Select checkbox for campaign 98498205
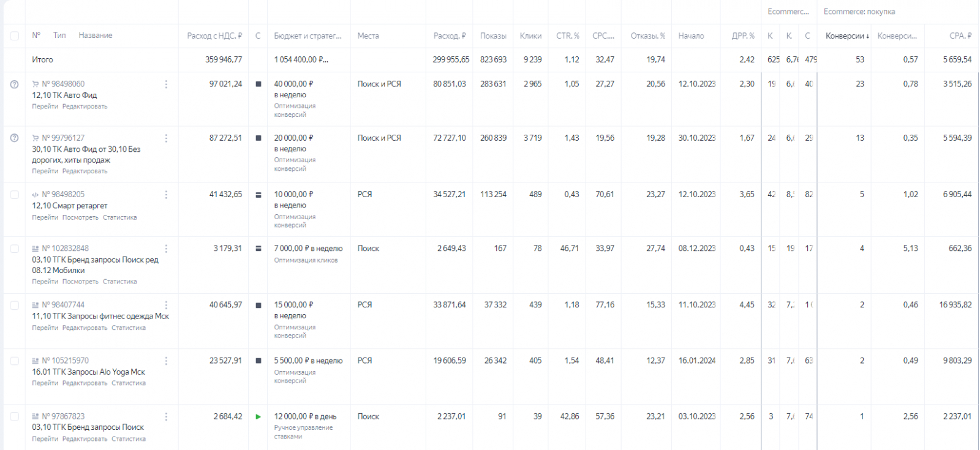This screenshot has width=980, height=450. (14, 195)
